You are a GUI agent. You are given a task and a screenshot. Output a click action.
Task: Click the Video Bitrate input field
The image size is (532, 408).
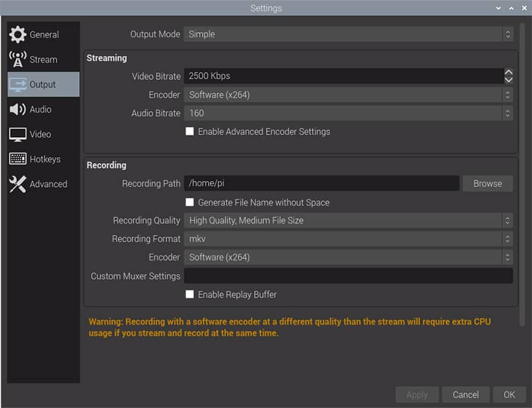pyautogui.click(x=344, y=76)
